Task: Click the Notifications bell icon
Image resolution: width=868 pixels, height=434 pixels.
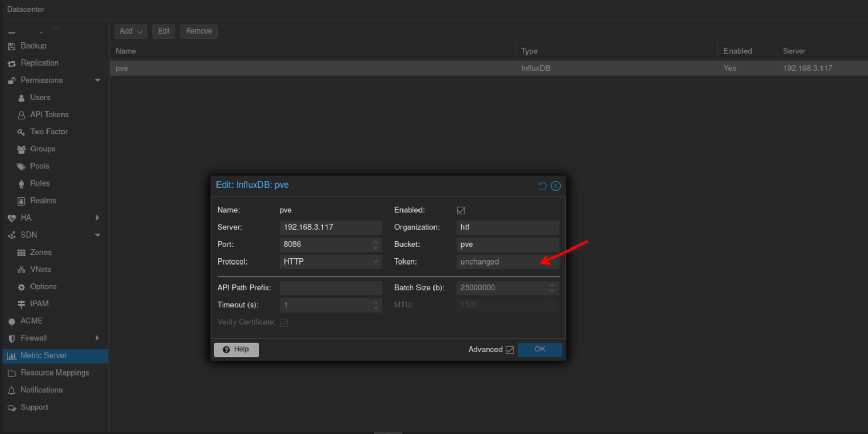Action: click(12, 391)
